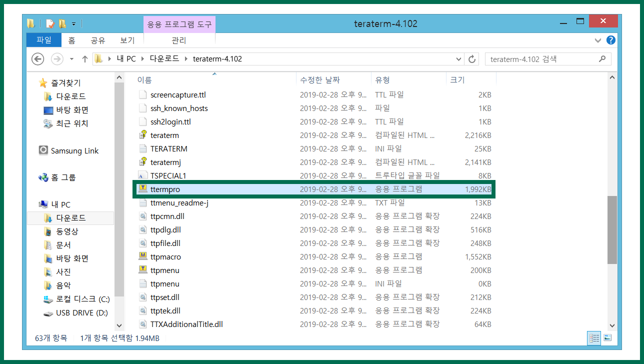Open the 홈 ribbon tab

[72, 40]
